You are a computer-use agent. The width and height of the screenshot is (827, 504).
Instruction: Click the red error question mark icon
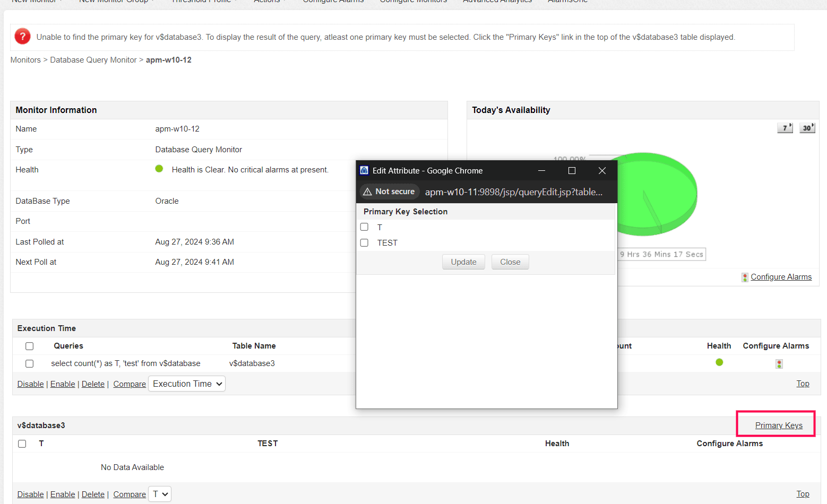(x=22, y=37)
